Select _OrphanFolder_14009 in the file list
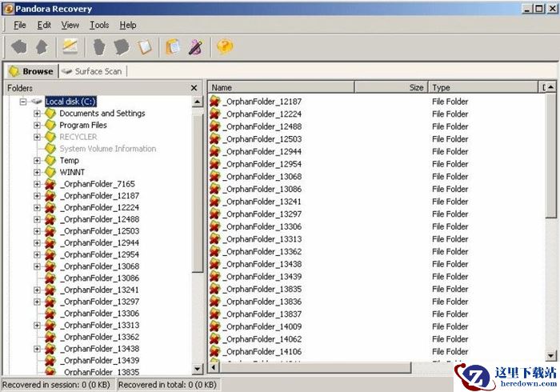Screen dimensions: 560x392 (x=262, y=326)
